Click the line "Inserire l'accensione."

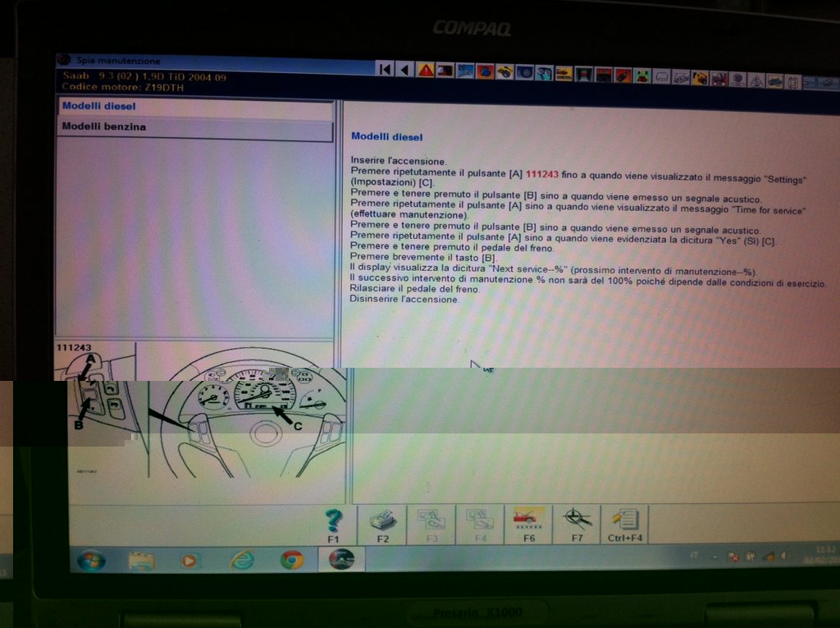(398, 161)
